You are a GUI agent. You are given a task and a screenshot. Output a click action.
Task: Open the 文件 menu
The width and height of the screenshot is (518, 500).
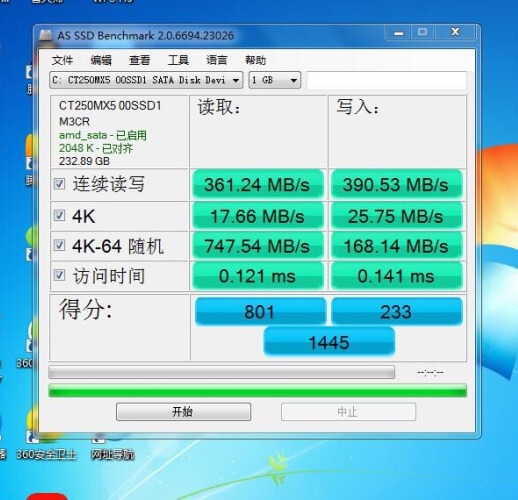(x=62, y=60)
